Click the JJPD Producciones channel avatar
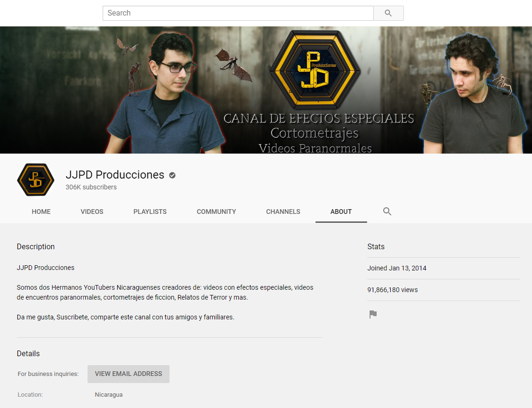The image size is (532, 408). tap(36, 180)
